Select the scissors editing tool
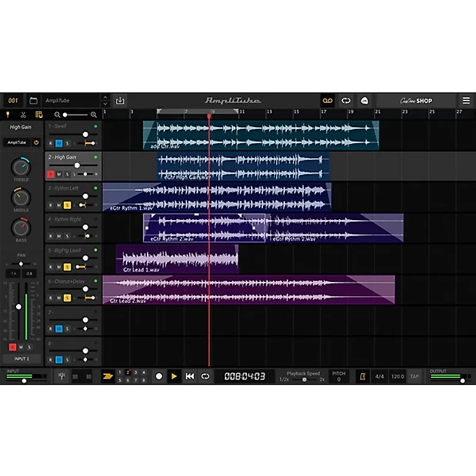 (23, 115)
